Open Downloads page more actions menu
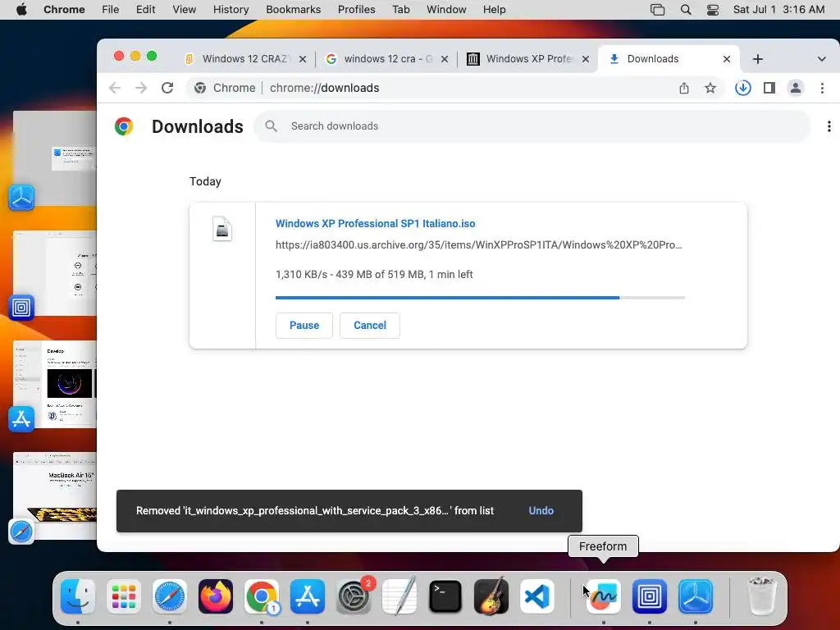Image resolution: width=840 pixels, height=630 pixels. [829, 126]
